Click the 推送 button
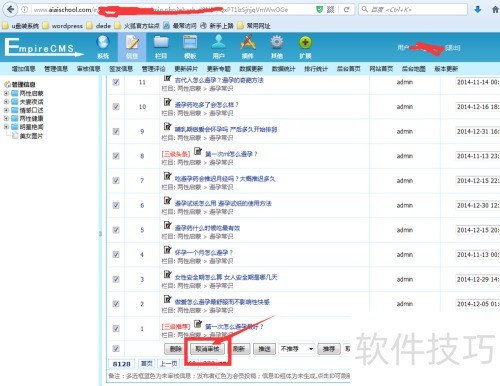The image size is (500, 386). coord(264,349)
